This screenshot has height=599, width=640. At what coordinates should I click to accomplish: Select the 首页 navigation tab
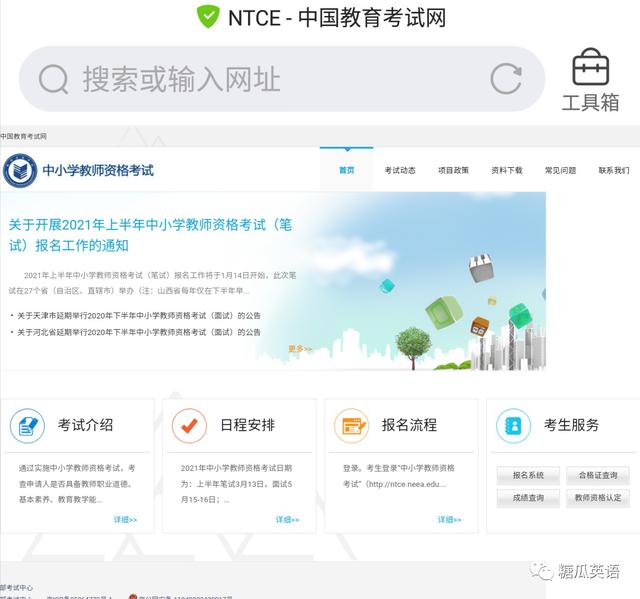click(347, 170)
